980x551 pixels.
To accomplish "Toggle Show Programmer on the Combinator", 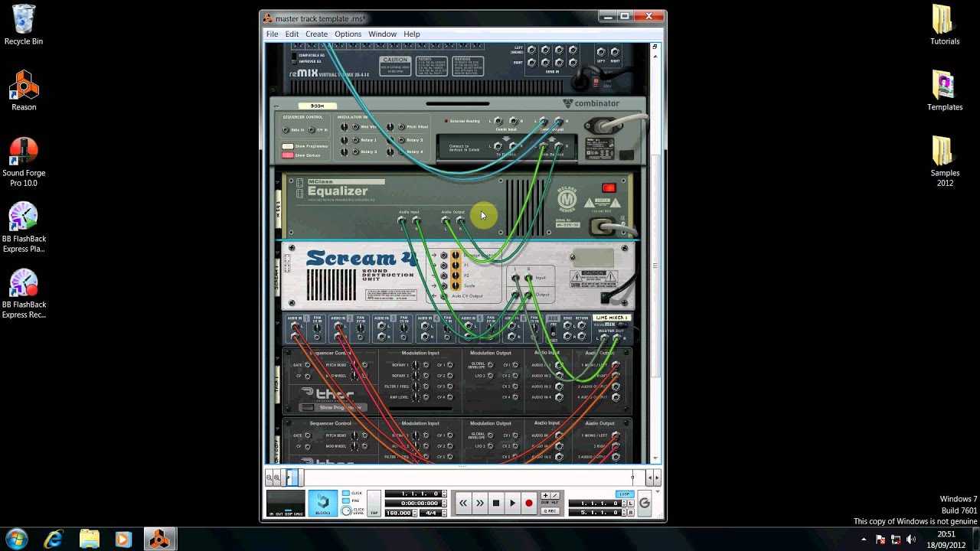I will 288,146.
